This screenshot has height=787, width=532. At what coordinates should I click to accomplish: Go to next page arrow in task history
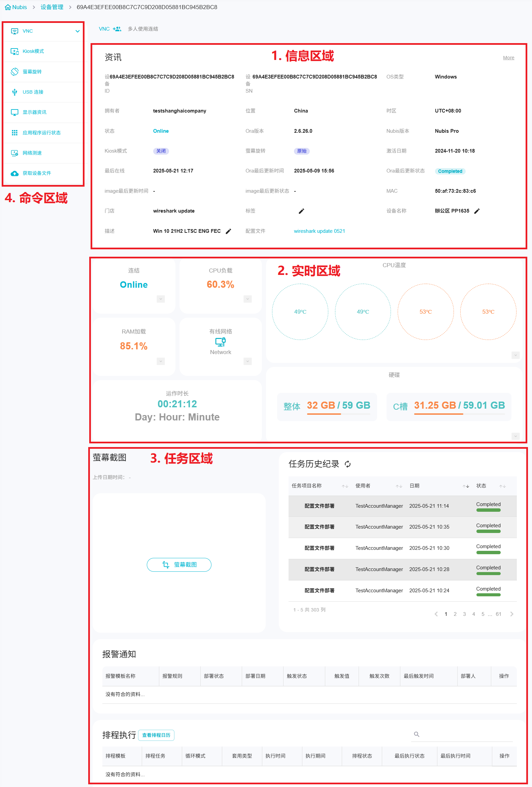point(512,614)
